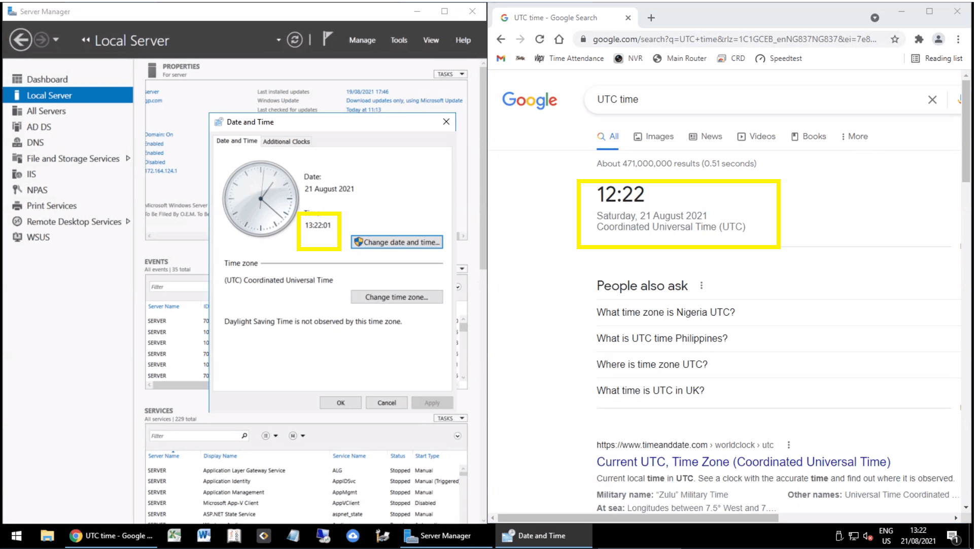
Task: Open Word from the taskbar
Action: pyautogui.click(x=204, y=536)
